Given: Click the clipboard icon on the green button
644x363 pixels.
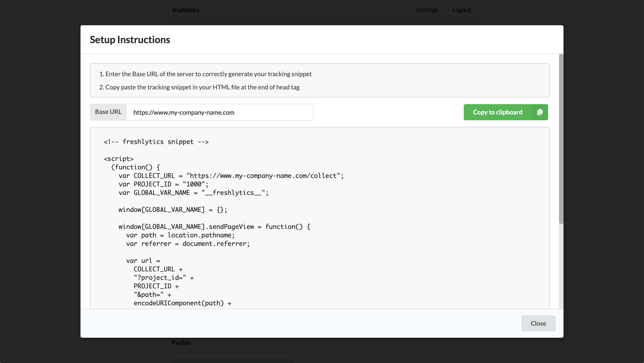Looking at the screenshot, I should click(x=540, y=112).
